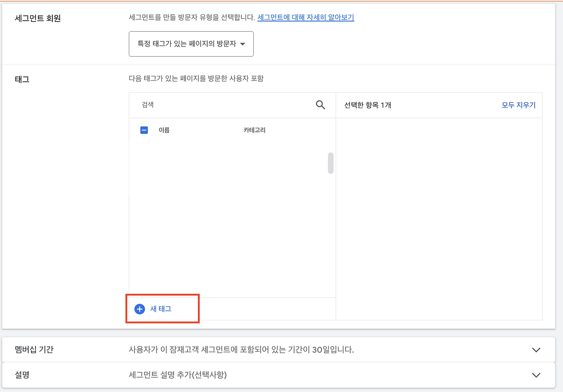Open the 특정 태그가 있는 페이지의 방문자 dropdown
The width and height of the screenshot is (563, 392).
coord(191,44)
